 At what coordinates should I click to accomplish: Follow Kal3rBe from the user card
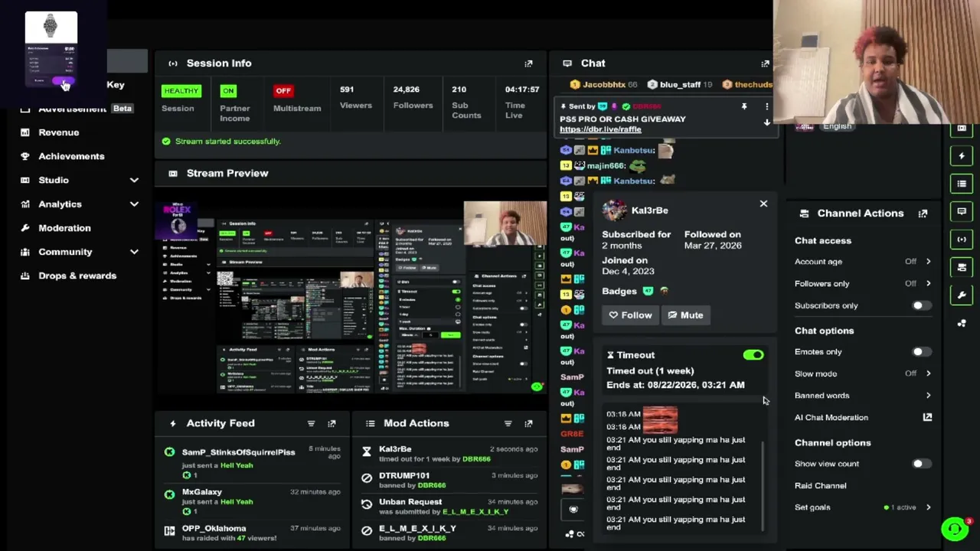click(630, 315)
